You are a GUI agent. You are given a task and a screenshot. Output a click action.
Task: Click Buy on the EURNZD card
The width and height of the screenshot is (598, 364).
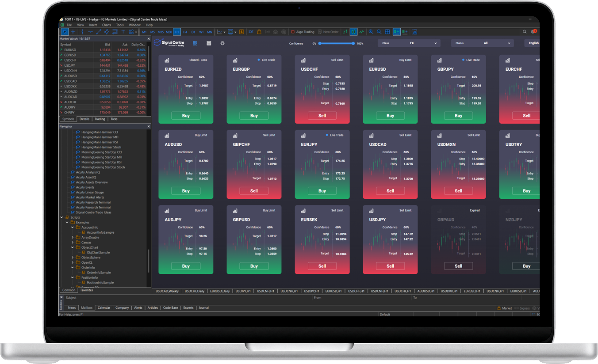186,116
